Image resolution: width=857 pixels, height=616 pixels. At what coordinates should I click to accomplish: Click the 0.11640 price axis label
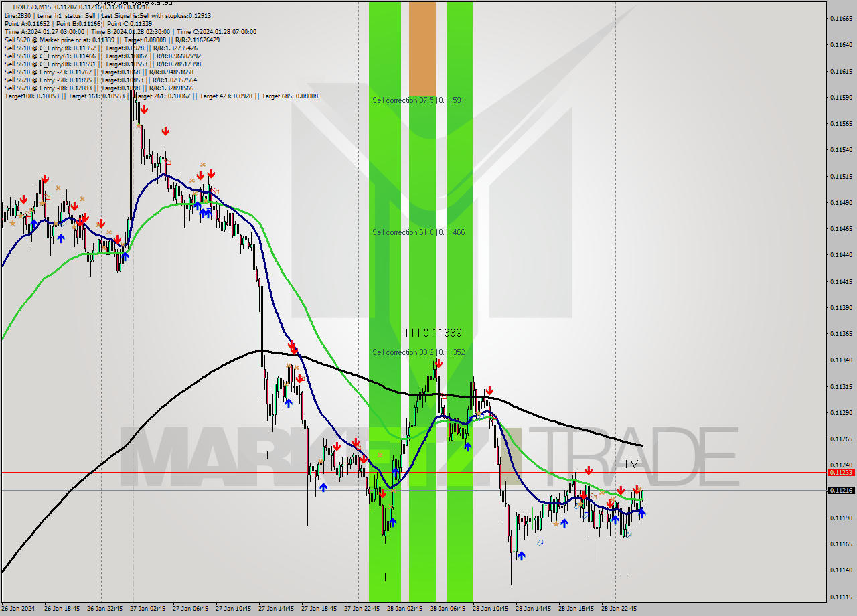(841, 44)
